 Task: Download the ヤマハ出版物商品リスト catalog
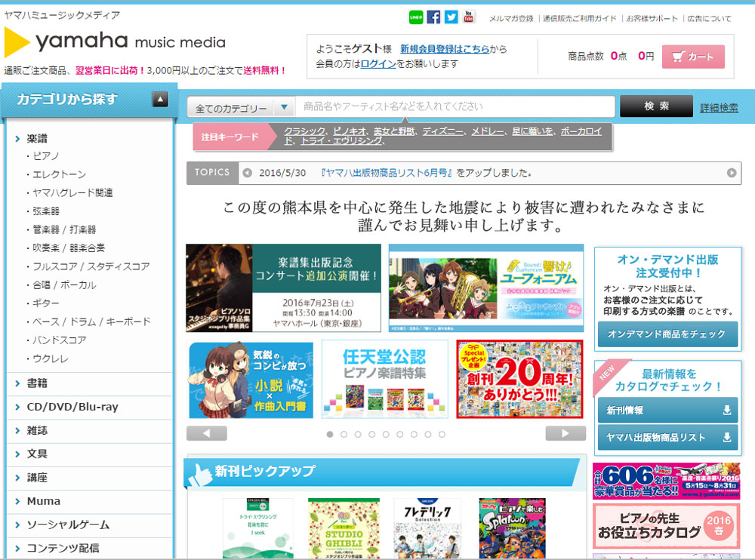[667, 437]
